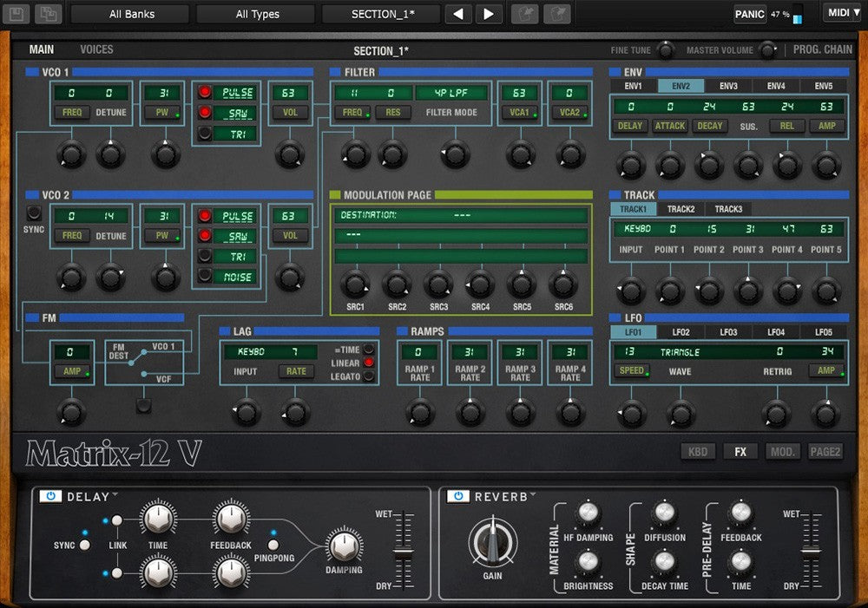Go to previous preset with left arrow
This screenshot has height=608, width=868.
[458, 14]
